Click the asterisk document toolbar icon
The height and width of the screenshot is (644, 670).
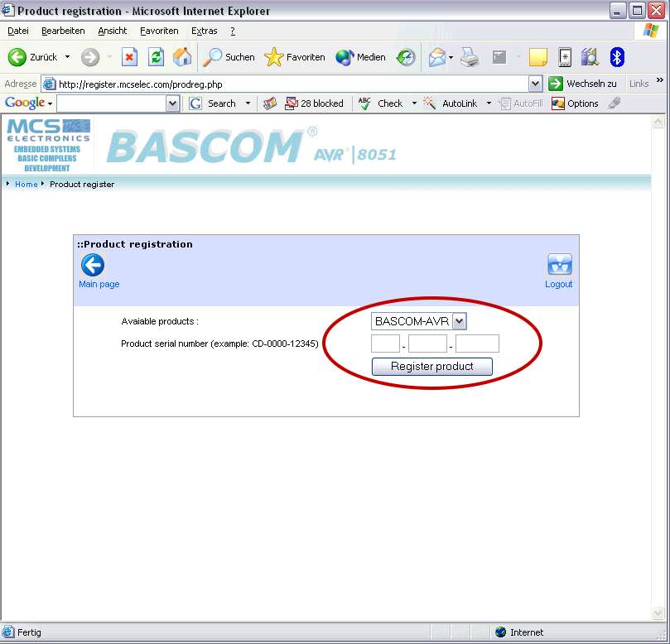(x=565, y=57)
